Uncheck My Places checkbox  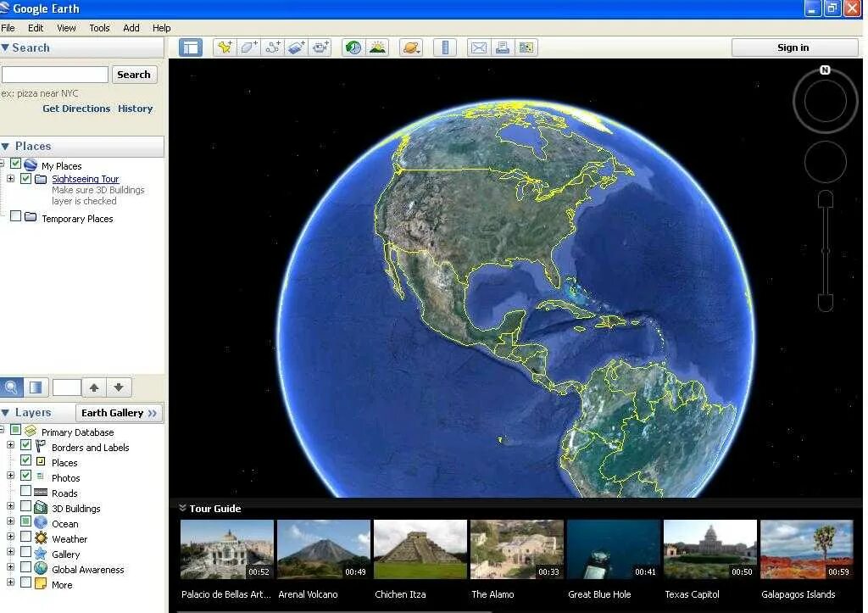coord(15,164)
